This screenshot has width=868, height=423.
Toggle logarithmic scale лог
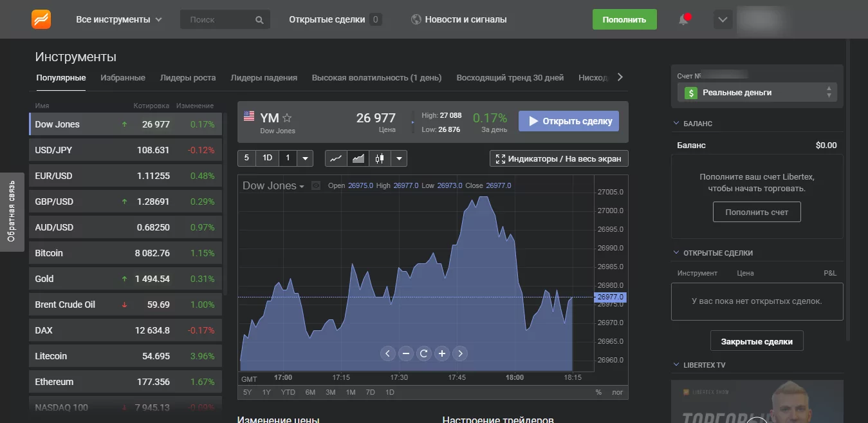[617, 392]
